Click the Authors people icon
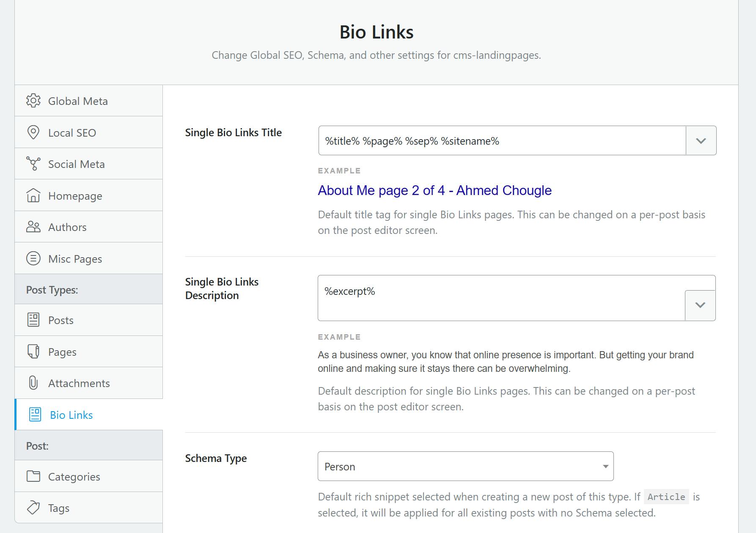Image resolution: width=756 pixels, height=533 pixels. 33,227
